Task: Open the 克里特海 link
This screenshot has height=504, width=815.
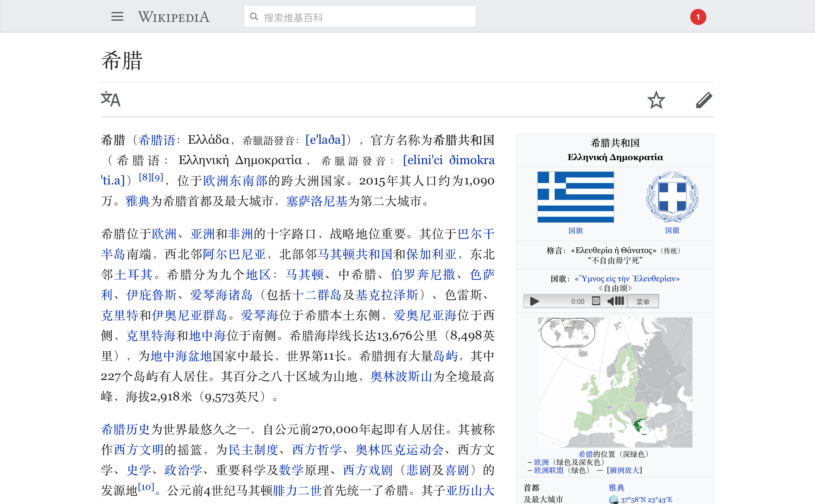Action: [151, 336]
